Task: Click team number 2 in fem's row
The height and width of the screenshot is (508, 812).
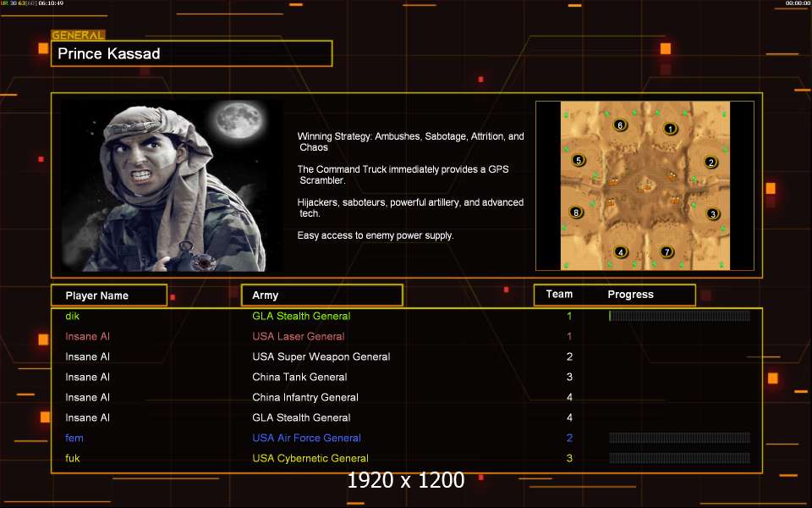Action: pos(569,438)
